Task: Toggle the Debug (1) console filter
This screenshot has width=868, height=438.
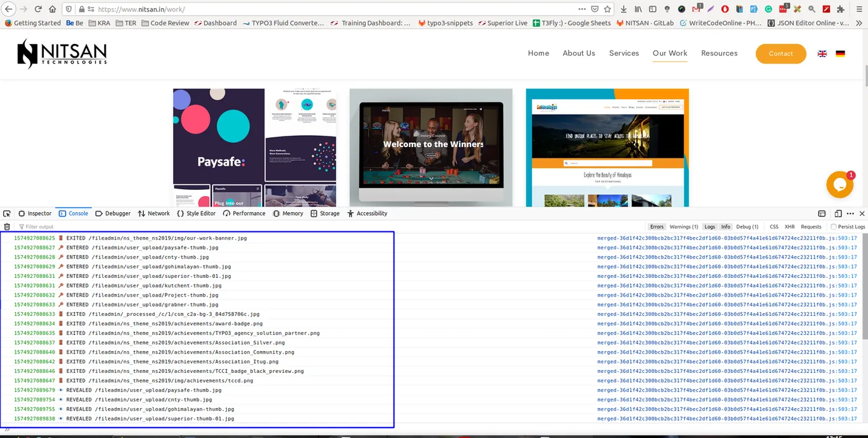Action: tap(747, 227)
